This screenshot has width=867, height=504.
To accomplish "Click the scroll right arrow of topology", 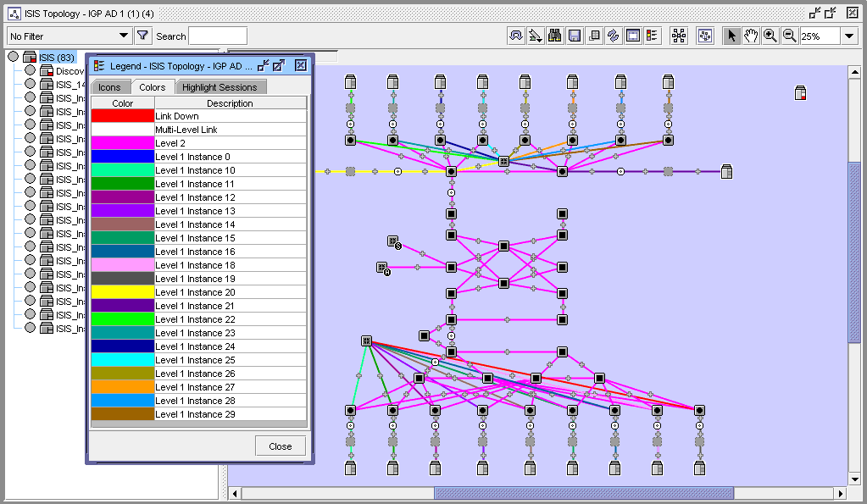I will 841,493.
